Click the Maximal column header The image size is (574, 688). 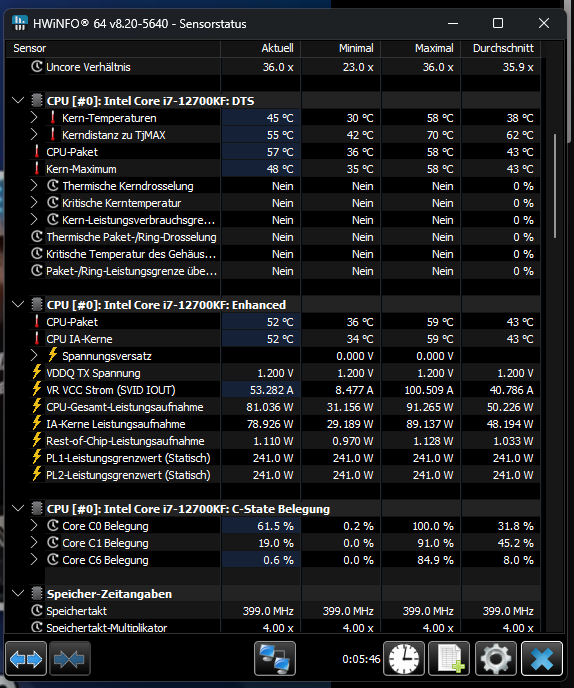click(421, 48)
